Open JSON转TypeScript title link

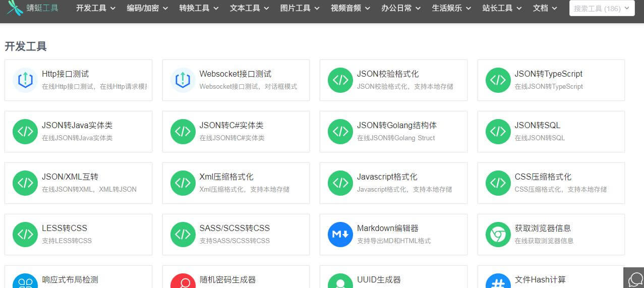[x=549, y=74]
